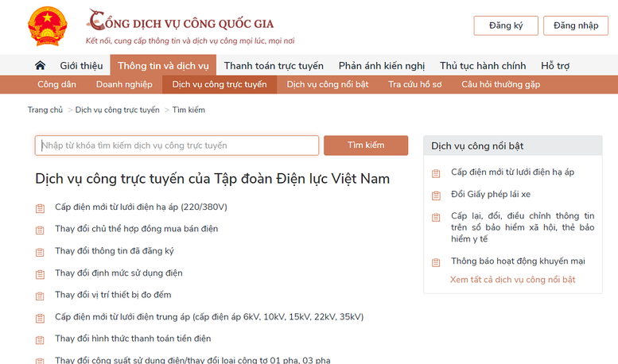Click the home icon in navigation bar
The width and height of the screenshot is (618, 364).
(x=40, y=65)
